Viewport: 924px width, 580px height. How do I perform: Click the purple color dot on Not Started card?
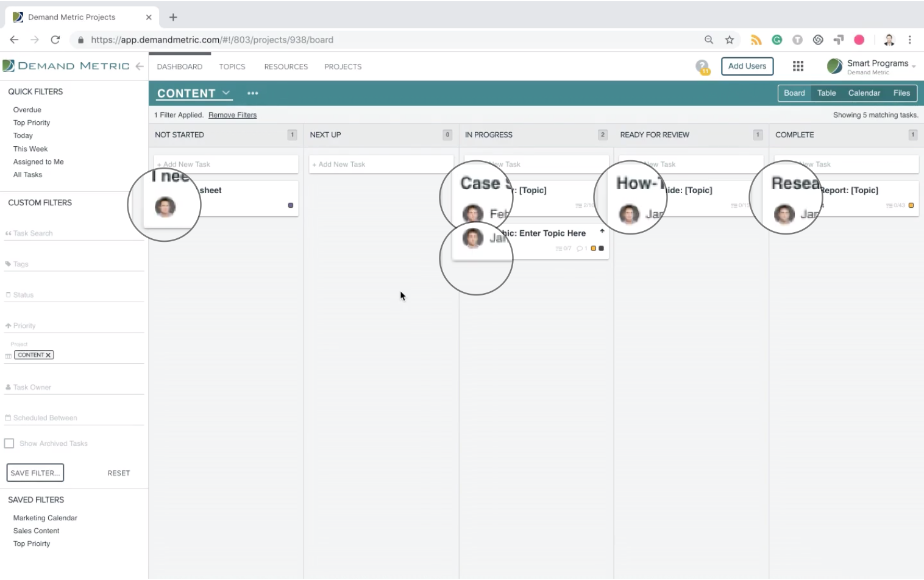pos(291,205)
